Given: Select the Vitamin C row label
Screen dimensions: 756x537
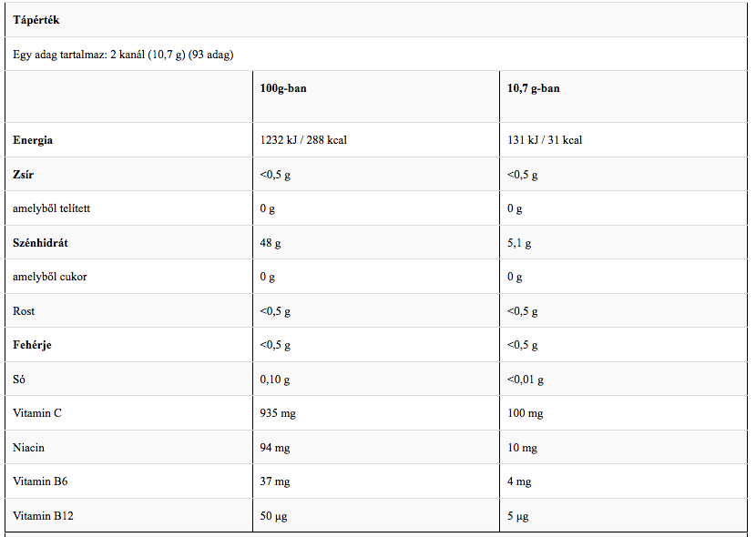Looking at the screenshot, I should (x=37, y=413).
